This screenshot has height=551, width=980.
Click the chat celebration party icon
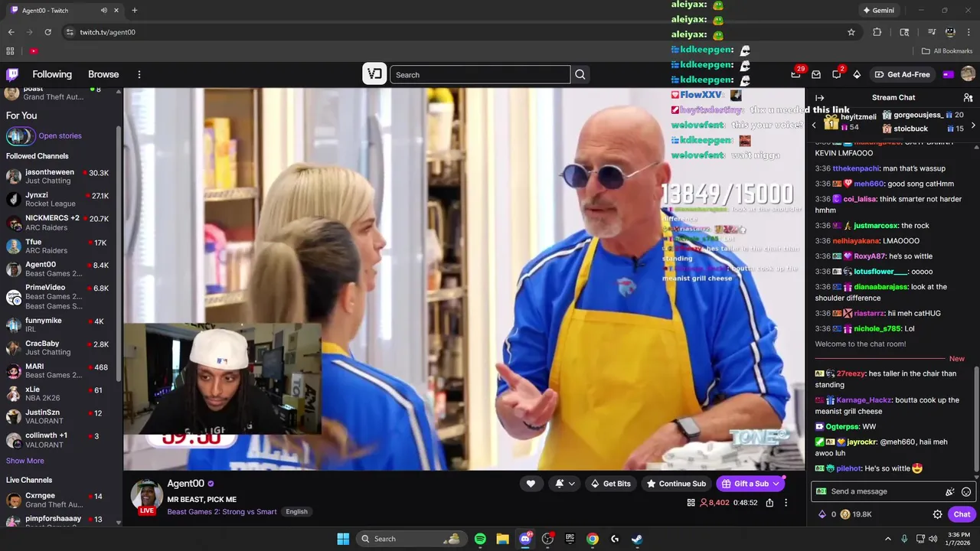click(950, 492)
